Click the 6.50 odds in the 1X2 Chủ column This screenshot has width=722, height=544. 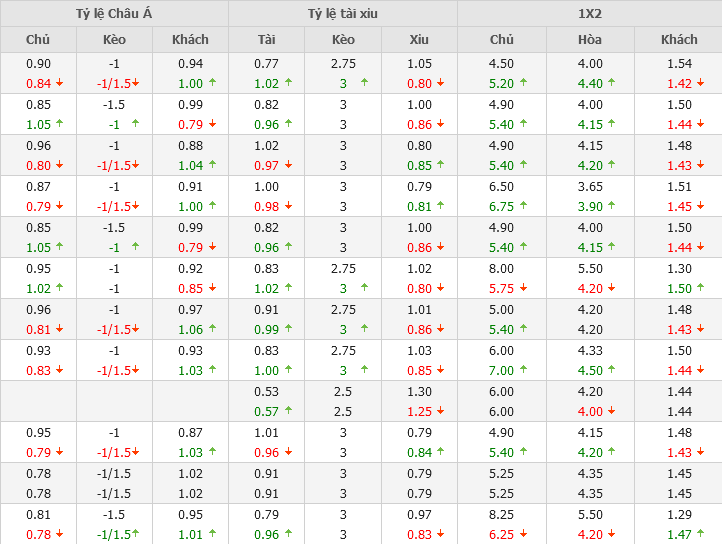point(502,186)
